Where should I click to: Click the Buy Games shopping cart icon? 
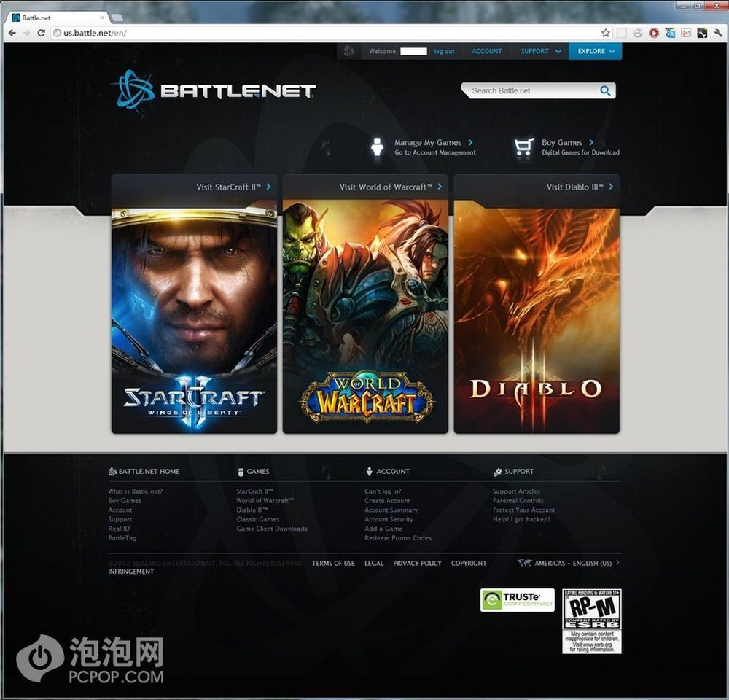(x=523, y=147)
